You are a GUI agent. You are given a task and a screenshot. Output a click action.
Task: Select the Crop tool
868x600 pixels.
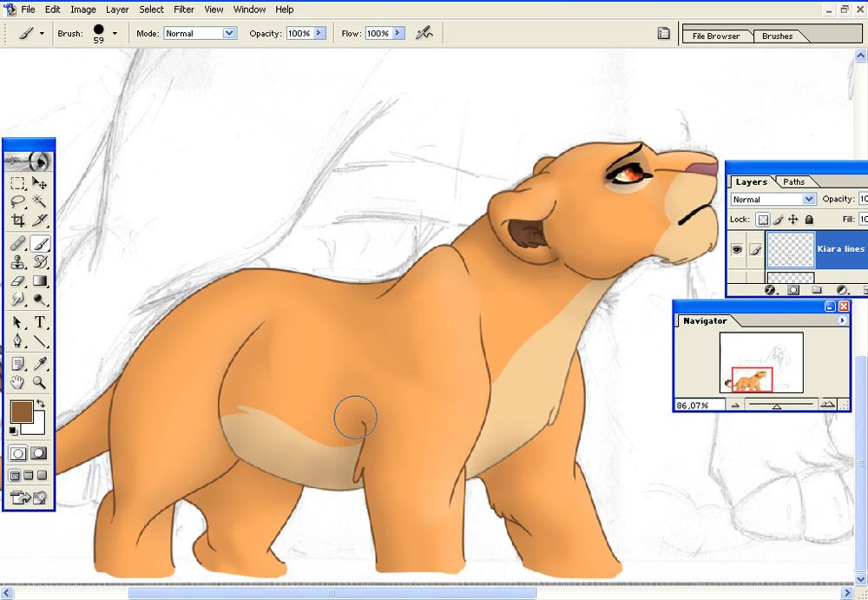point(17,220)
